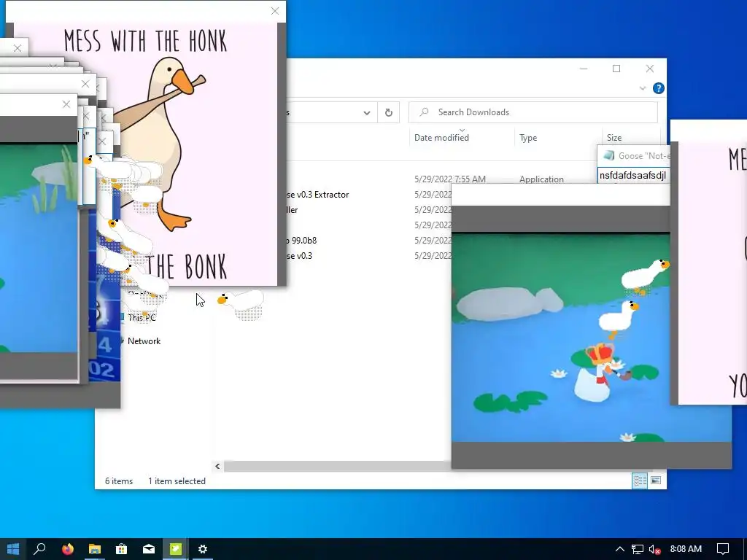Image resolution: width=747 pixels, height=560 pixels.
Task: Select the file row ending 'se v0.3'
Action: tap(300, 256)
